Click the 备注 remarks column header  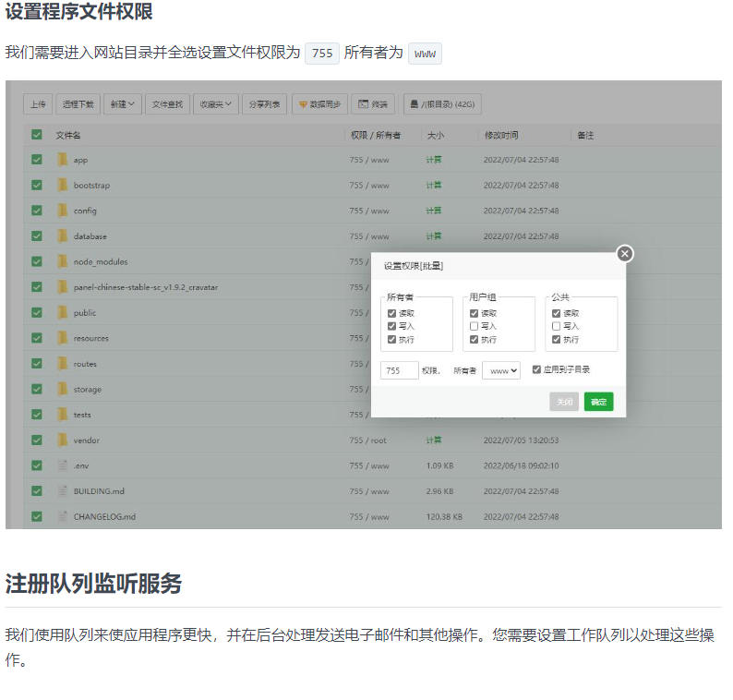click(x=585, y=135)
